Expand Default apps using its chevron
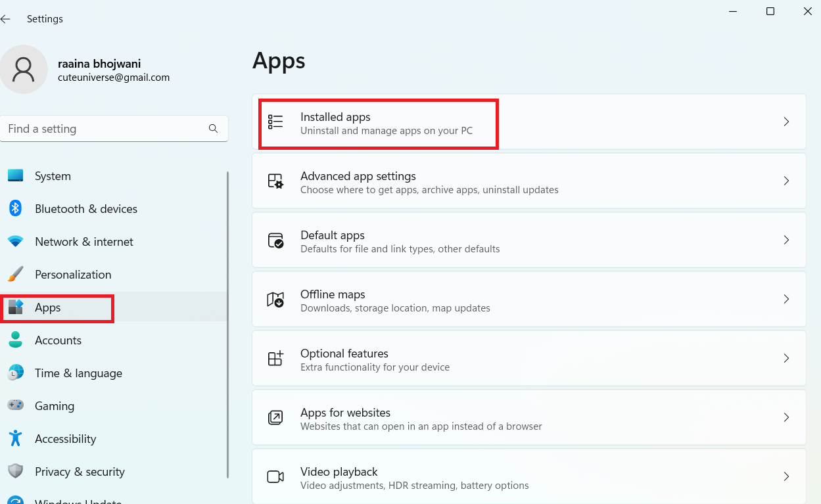The image size is (821, 504). [x=786, y=240]
